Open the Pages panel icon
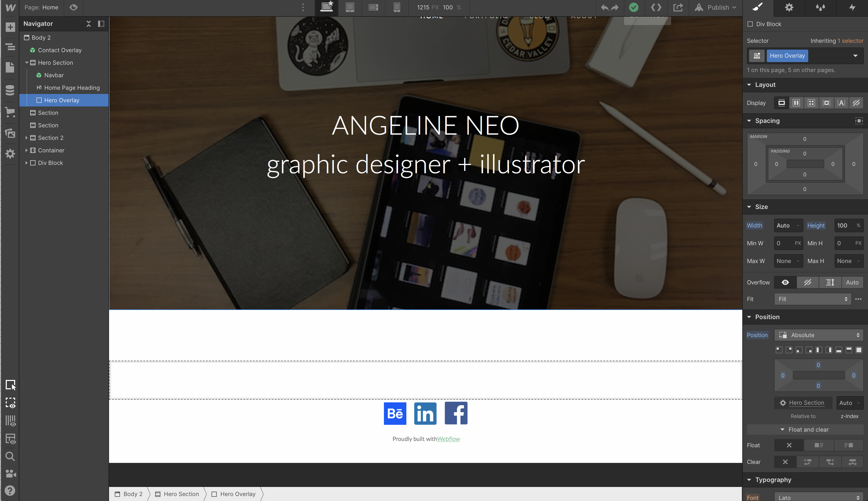 point(10,67)
